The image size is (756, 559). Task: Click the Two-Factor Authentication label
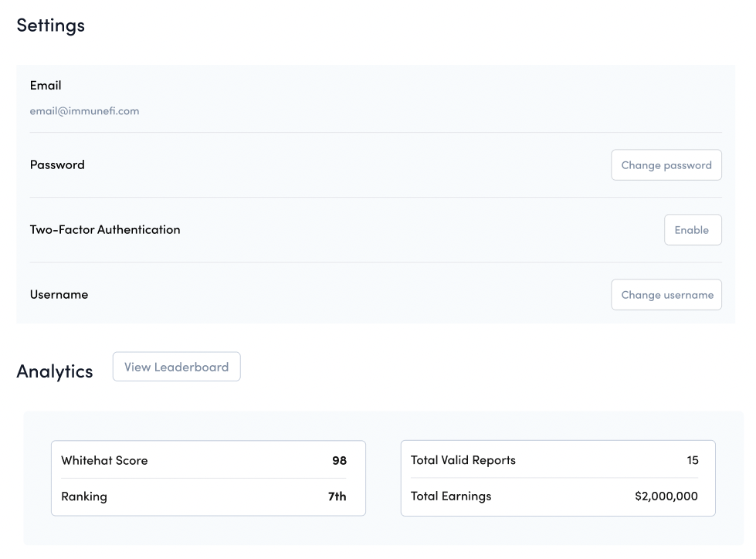point(105,230)
